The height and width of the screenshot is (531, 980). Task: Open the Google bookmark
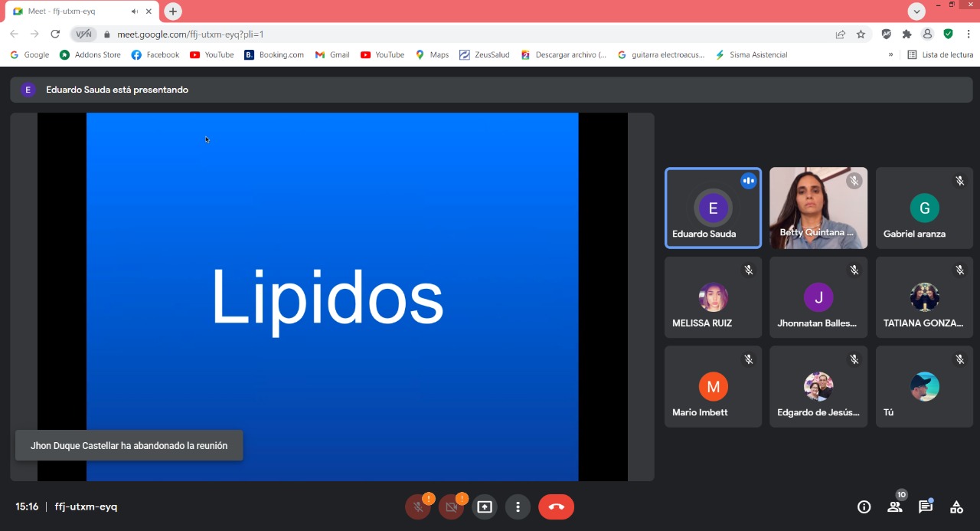(30, 55)
